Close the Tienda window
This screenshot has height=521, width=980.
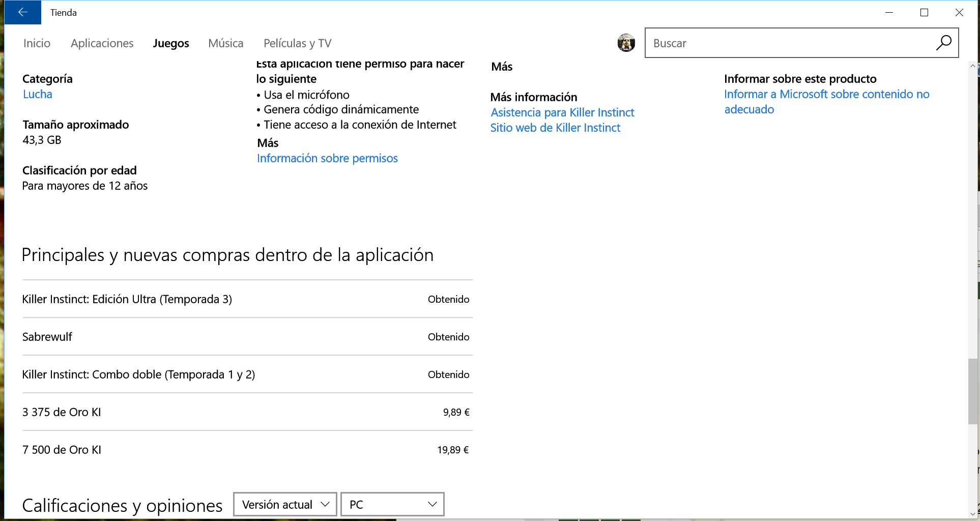(x=959, y=13)
